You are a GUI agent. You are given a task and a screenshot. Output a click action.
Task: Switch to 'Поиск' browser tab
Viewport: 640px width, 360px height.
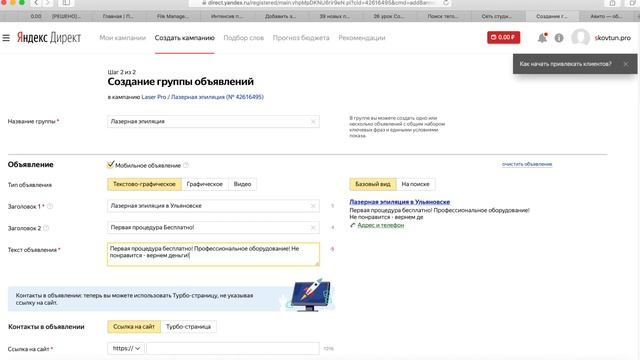coord(443,16)
